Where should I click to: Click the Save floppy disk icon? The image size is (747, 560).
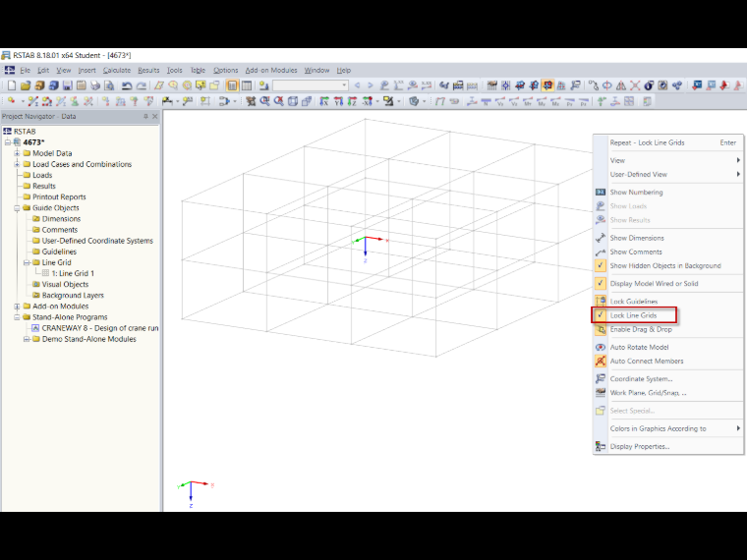[x=67, y=85]
